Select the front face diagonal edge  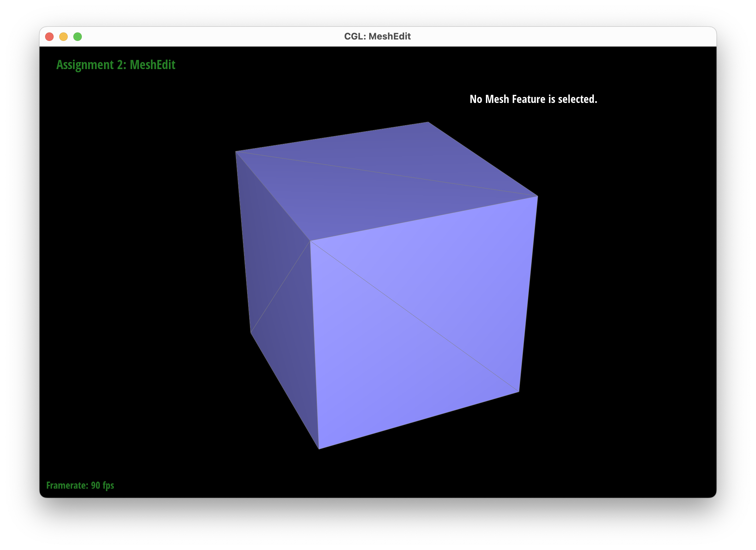point(414,316)
